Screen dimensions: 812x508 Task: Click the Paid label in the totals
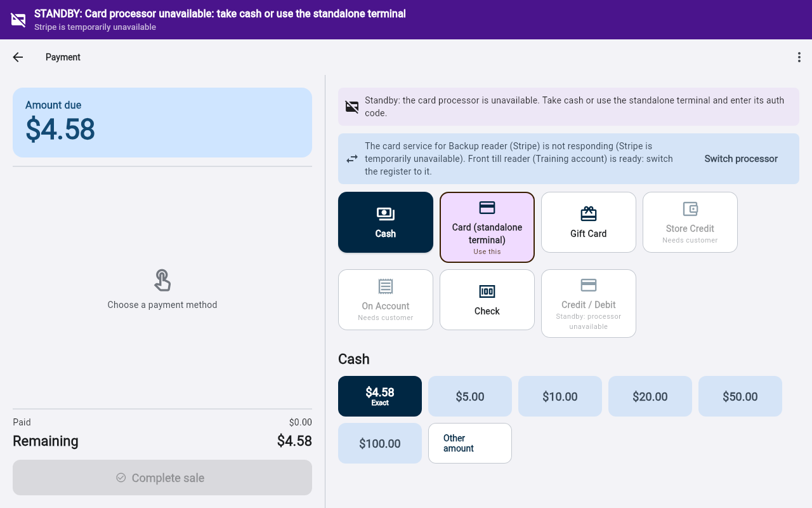(x=22, y=422)
